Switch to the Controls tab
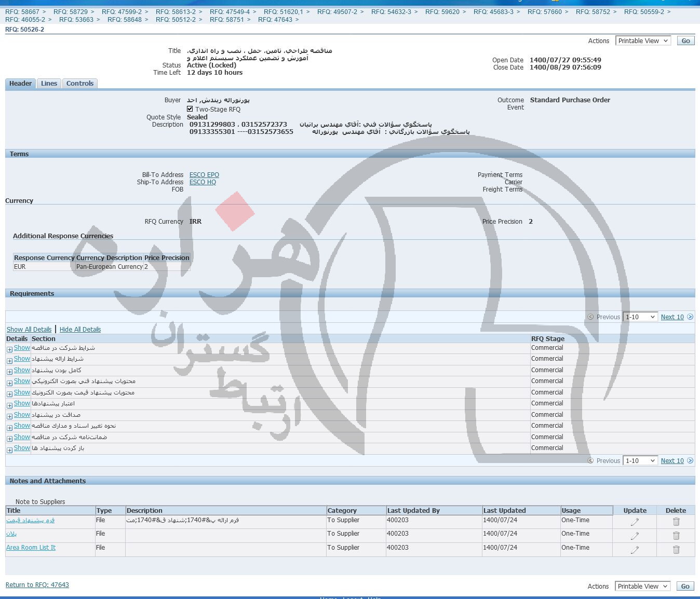The height and width of the screenshot is (599, 700). tap(80, 84)
